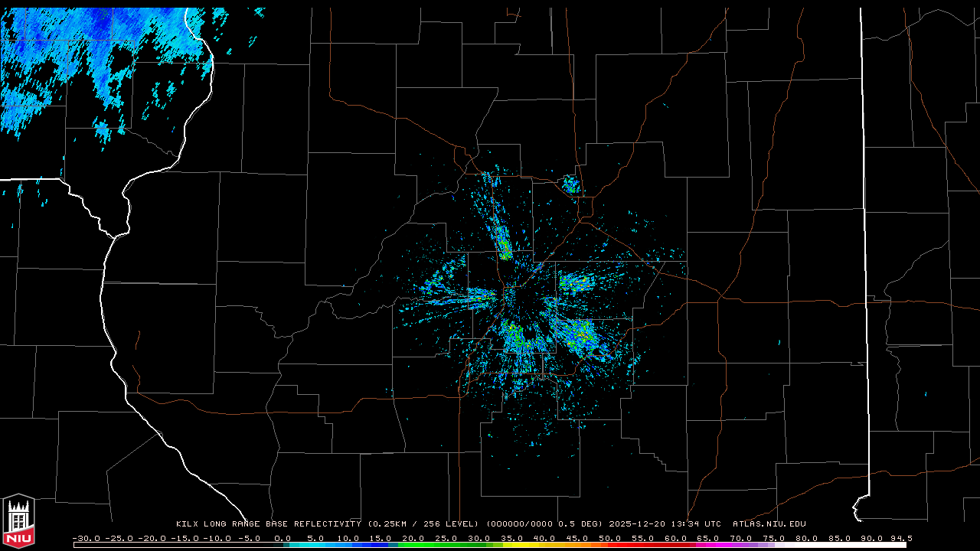Click the small isolated echo northeast of radar
The height and width of the screenshot is (551, 980).
[570, 184]
